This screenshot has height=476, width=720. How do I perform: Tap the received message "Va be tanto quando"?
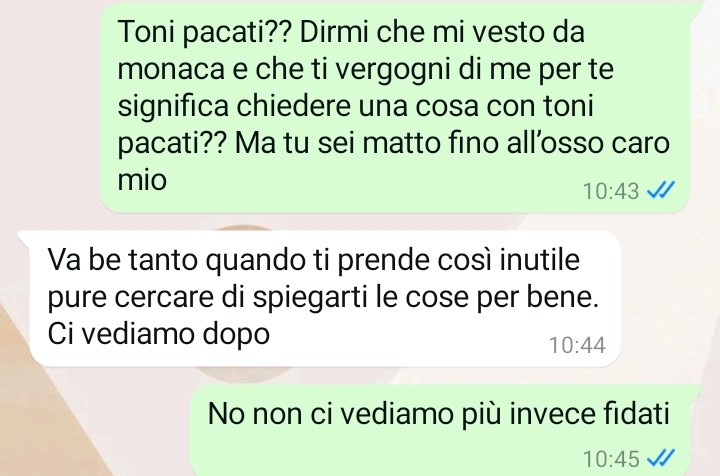point(325,298)
